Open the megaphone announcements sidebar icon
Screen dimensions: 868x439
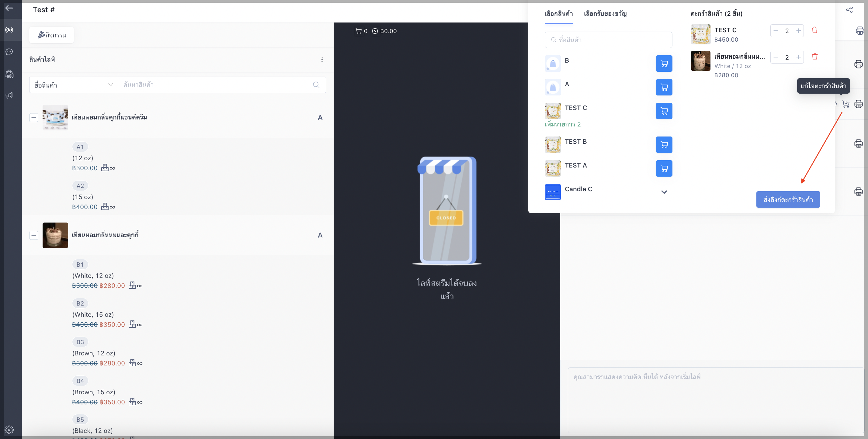pos(9,95)
